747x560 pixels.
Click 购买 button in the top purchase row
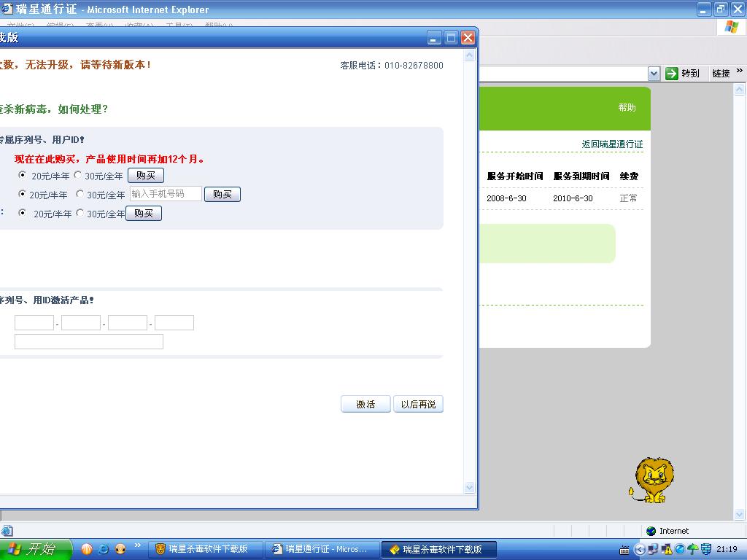point(146,175)
